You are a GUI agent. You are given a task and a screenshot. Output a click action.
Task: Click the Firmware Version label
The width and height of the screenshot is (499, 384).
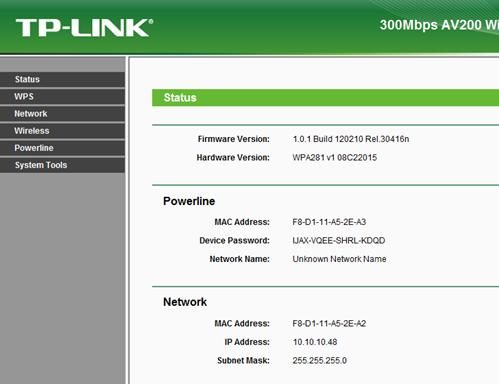[x=234, y=139]
